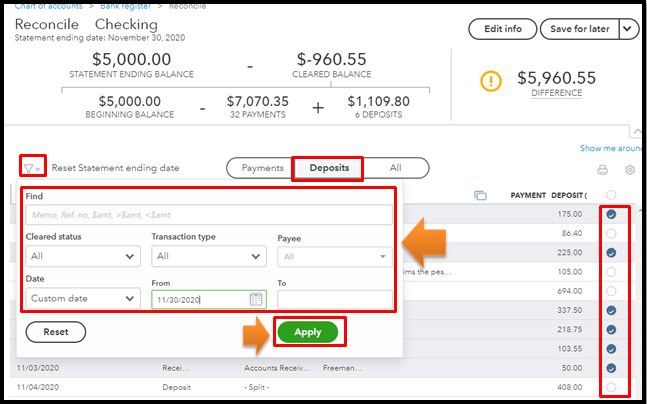Collapse the summary panel chevron
The image size is (647, 404).
click(636, 131)
